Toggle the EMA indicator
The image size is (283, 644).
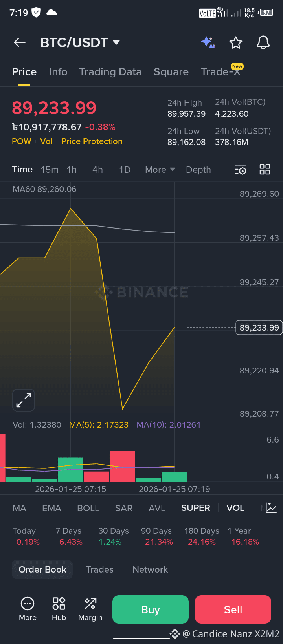pos(51,508)
